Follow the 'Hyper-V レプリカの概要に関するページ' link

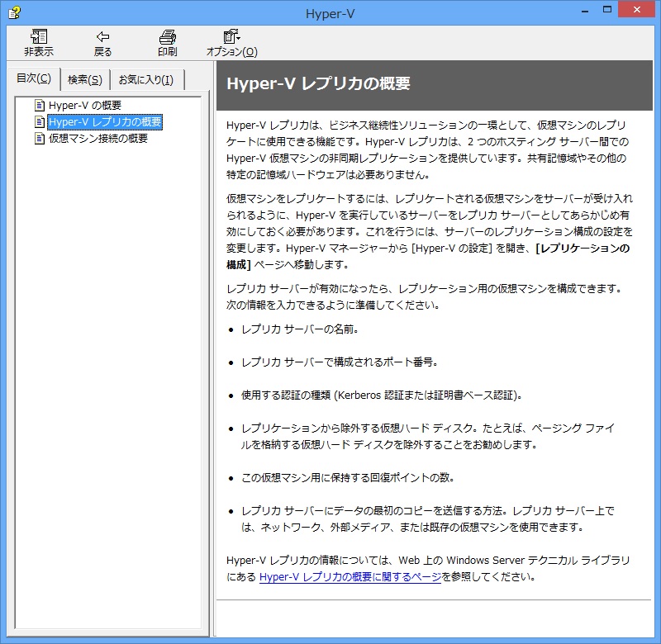coord(350,576)
